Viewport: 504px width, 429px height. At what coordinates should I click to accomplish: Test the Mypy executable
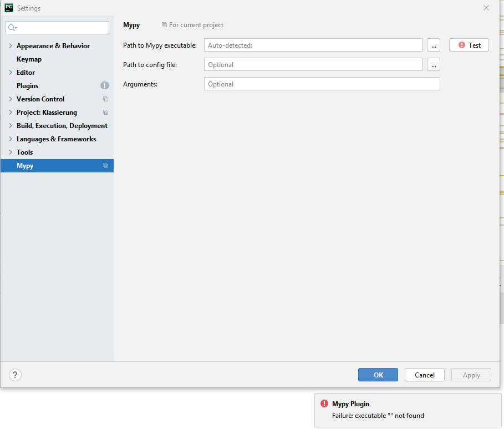pyautogui.click(x=469, y=45)
